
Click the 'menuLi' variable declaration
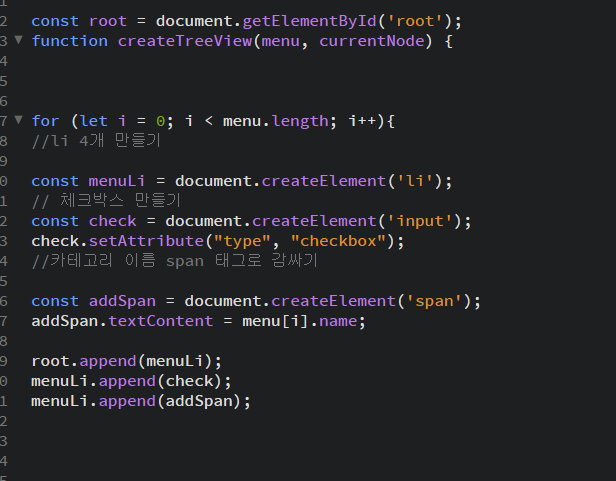(117, 181)
